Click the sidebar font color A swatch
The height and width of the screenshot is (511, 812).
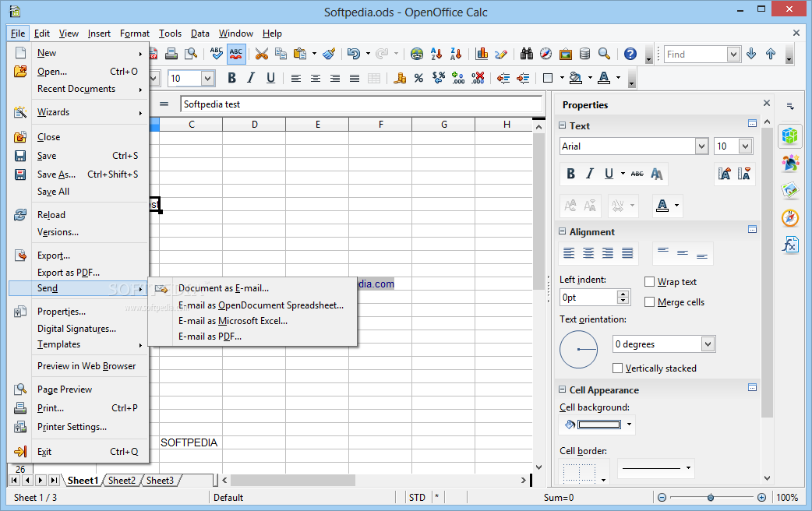point(662,206)
